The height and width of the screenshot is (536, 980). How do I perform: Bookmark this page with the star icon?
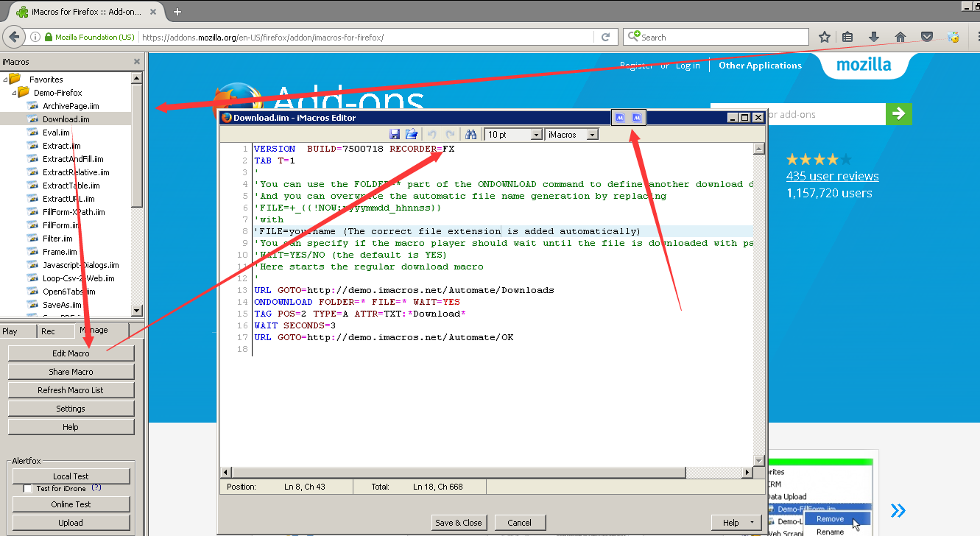pos(825,37)
